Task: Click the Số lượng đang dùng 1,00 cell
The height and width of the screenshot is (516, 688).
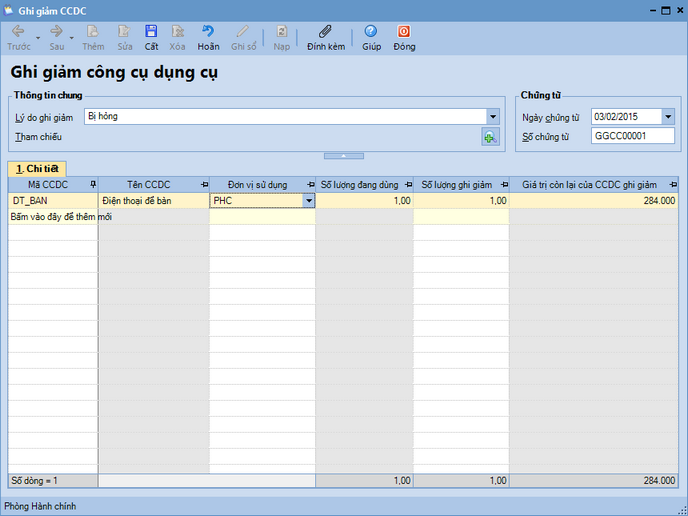Action: click(x=365, y=201)
